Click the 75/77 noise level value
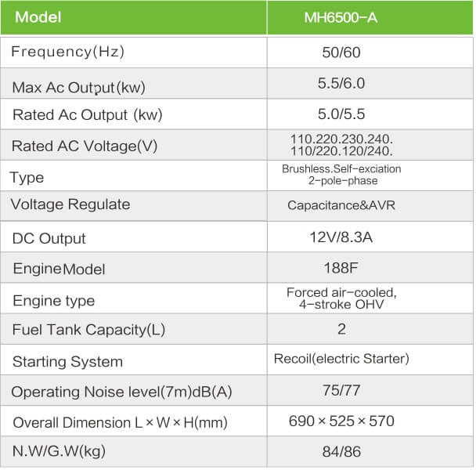Image resolution: width=476 pixels, height=470 pixels. pyautogui.click(x=341, y=391)
